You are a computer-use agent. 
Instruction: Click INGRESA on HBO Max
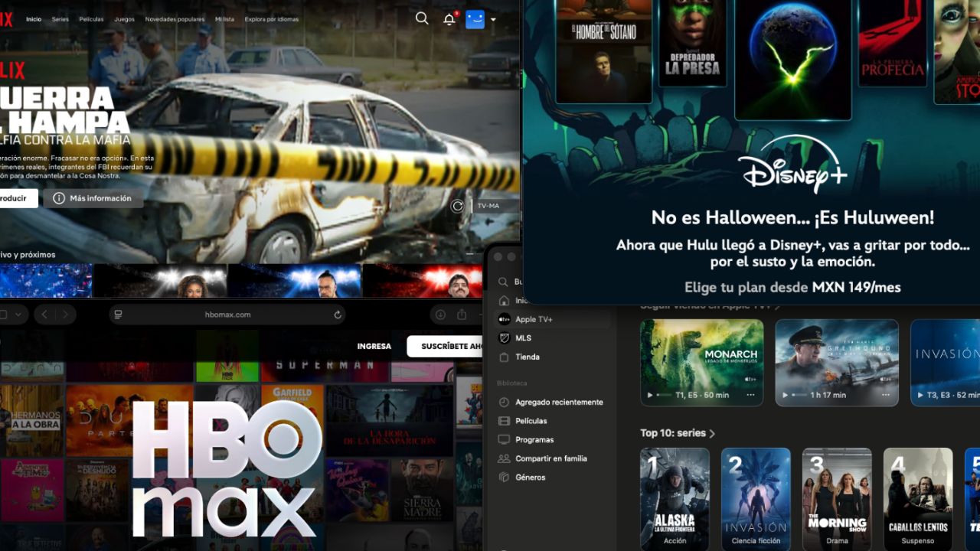click(x=374, y=346)
